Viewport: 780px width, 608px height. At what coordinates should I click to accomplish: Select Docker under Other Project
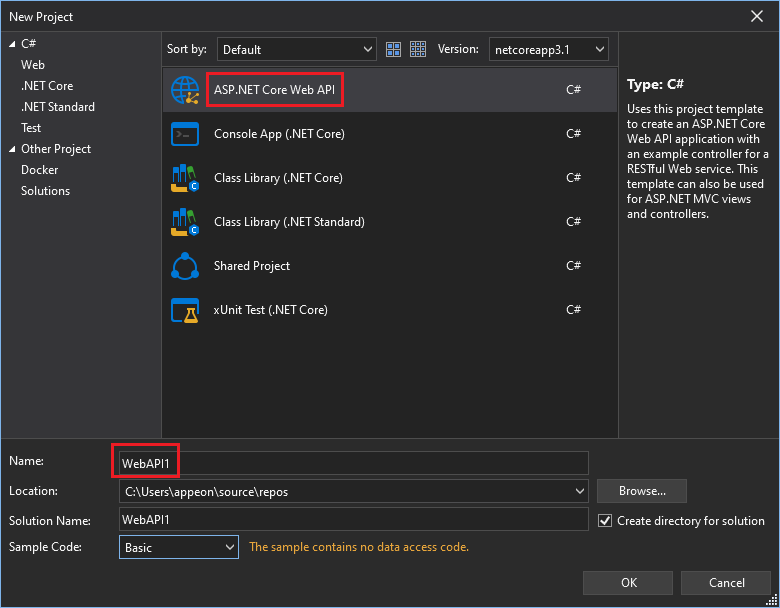click(40, 170)
